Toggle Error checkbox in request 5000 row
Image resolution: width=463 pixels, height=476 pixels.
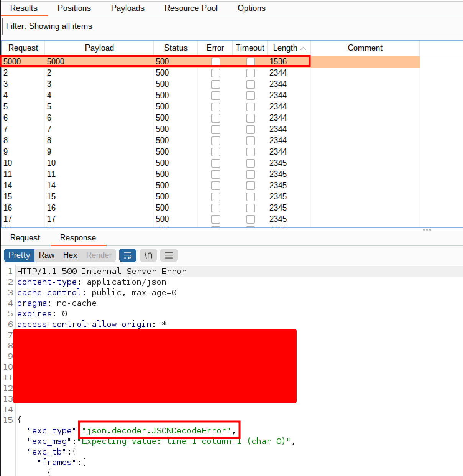point(216,62)
